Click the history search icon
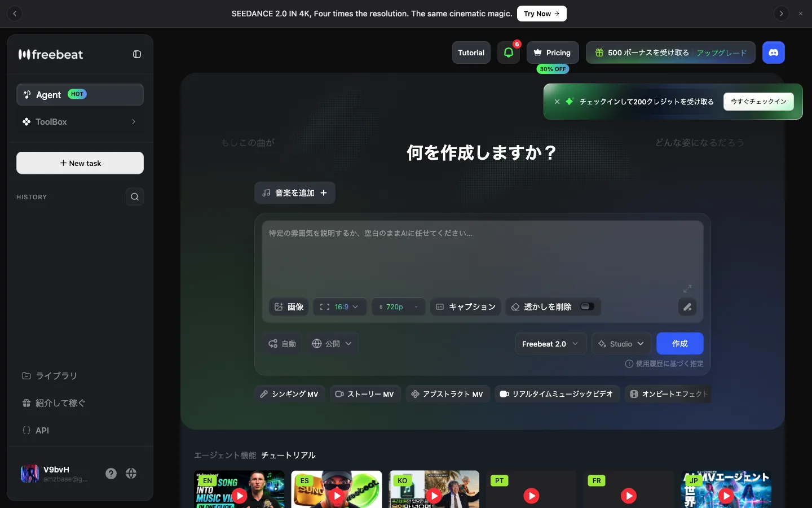 coord(135,197)
